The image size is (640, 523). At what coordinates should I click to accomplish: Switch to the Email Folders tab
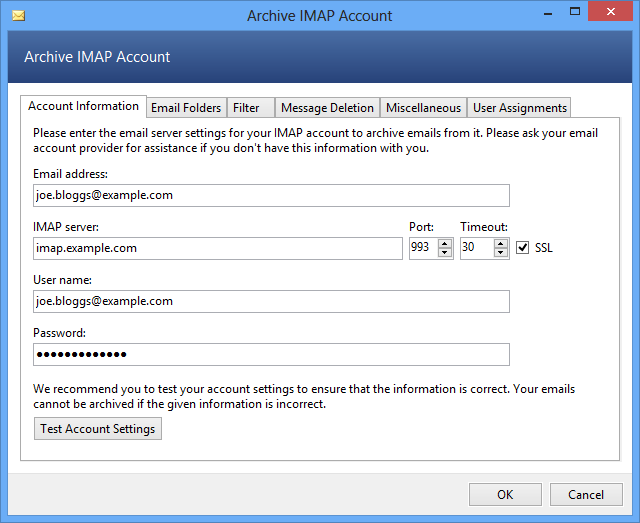[x=186, y=108]
